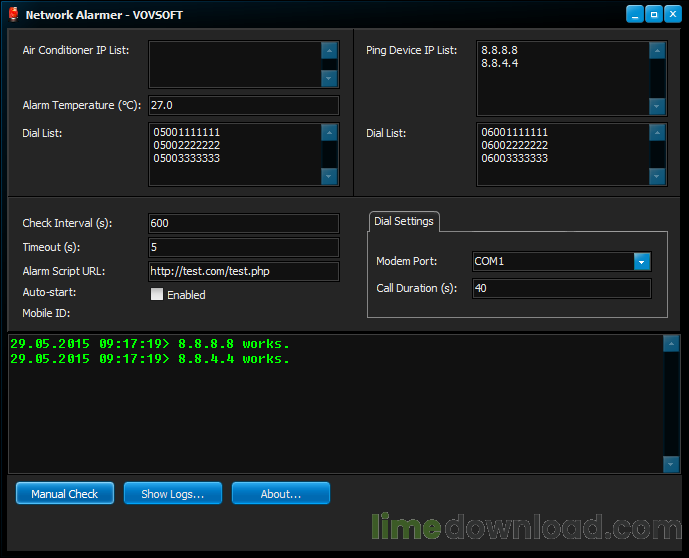
Task: Edit the Alarm Script URL field
Action: 243,271
